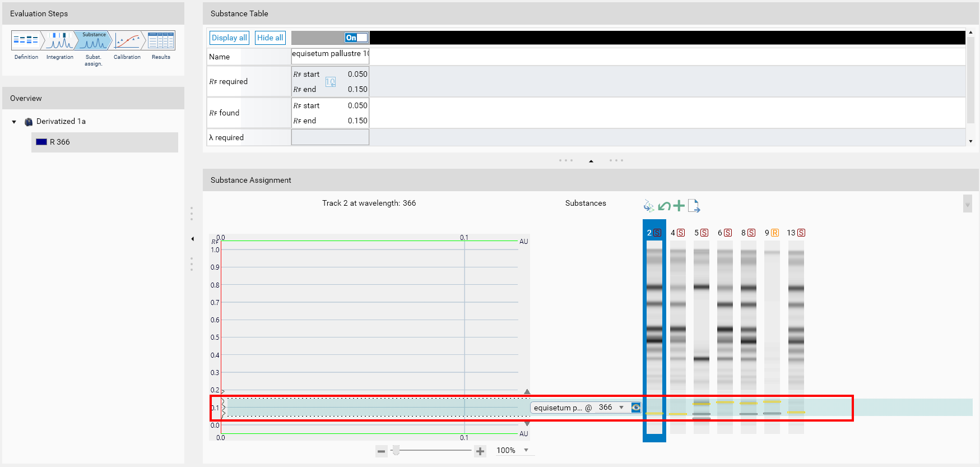Click the green plus add-substance icon
The image size is (980, 467).
(679, 206)
